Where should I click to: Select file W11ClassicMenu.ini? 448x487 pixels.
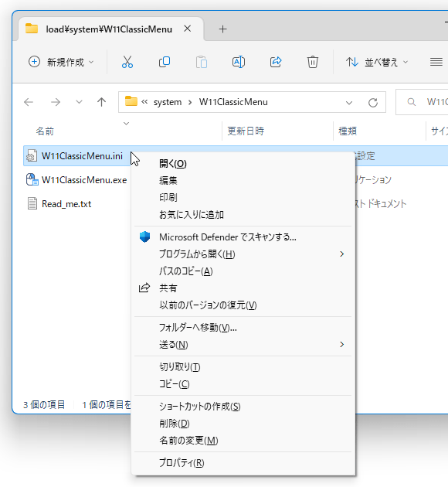coord(82,155)
